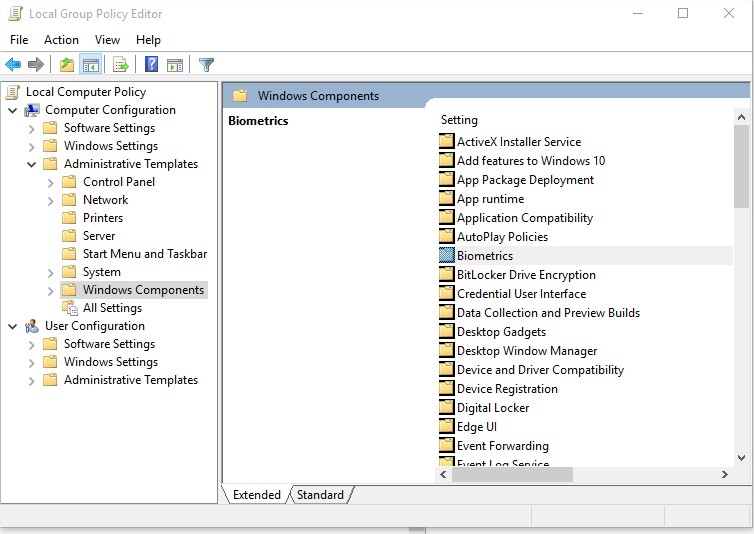Select App Package Deployment entry

coord(525,180)
